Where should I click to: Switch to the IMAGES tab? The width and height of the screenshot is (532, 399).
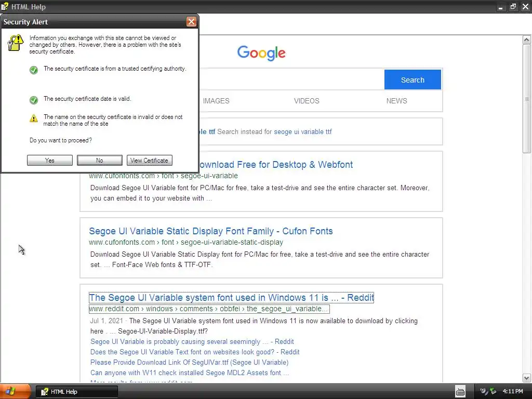pos(216,101)
